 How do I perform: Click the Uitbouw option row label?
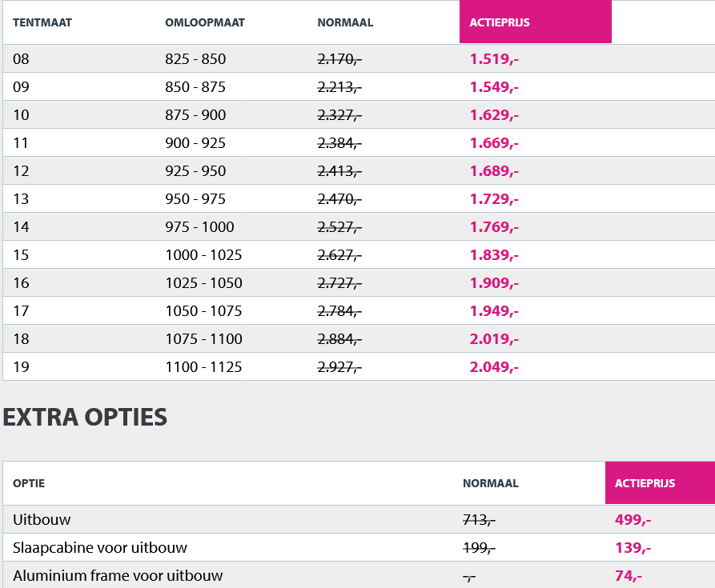tap(42, 520)
